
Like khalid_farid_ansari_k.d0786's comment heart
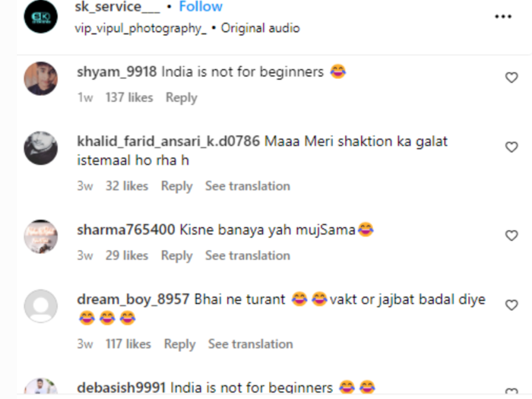(511, 147)
